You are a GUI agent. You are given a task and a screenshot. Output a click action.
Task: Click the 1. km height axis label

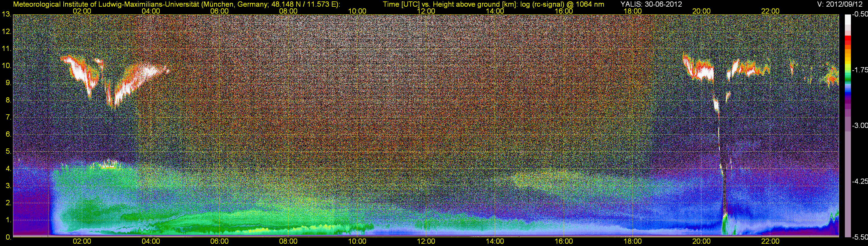[x=9, y=220]
